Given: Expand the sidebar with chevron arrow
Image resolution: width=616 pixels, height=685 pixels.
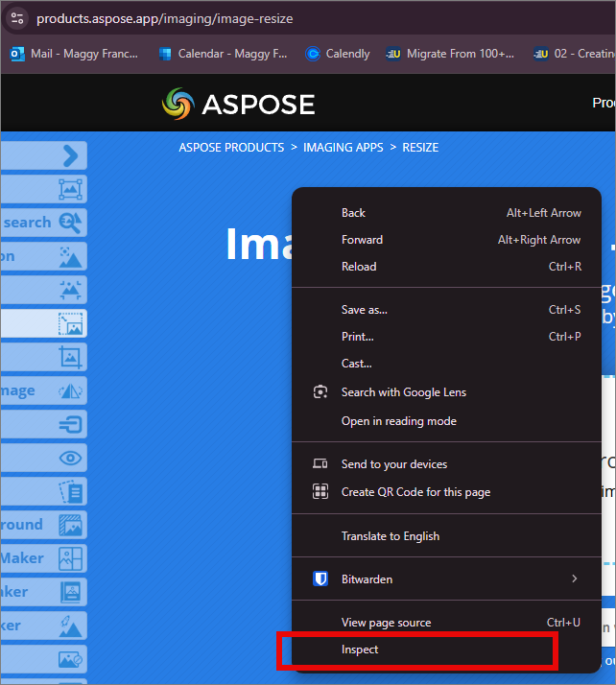Looking at the screenshot, I should 70,155.
